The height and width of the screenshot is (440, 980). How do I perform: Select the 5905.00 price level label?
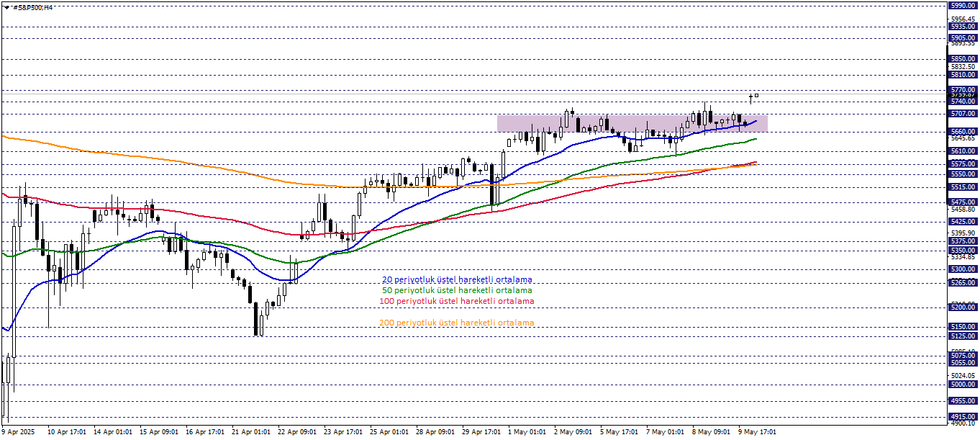click(x=963, y=37)
